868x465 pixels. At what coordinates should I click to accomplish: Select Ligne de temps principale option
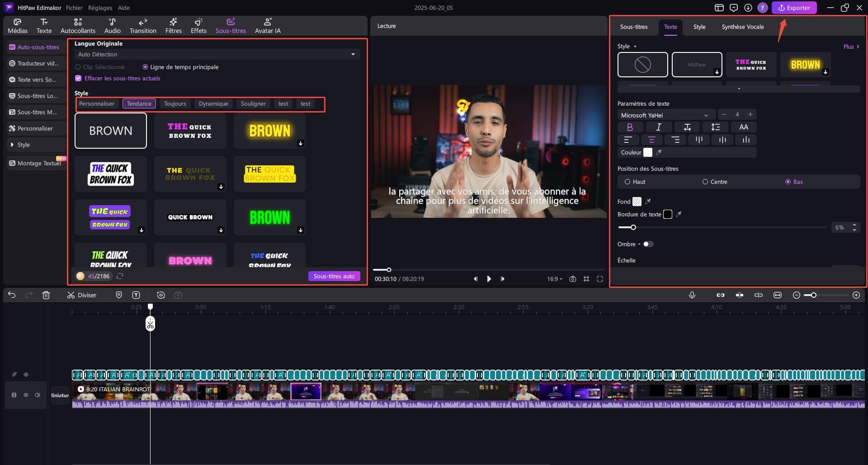(x=180, y=67)
